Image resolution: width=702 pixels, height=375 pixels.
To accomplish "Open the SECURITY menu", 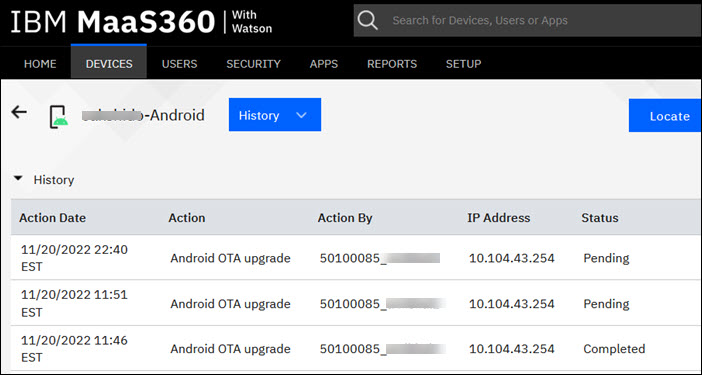I will 253,64.
